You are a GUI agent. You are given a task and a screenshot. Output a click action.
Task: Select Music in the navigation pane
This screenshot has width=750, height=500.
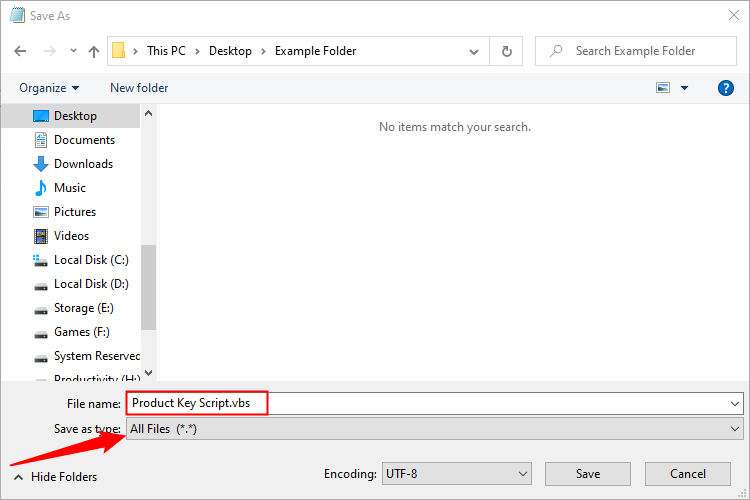70,188
